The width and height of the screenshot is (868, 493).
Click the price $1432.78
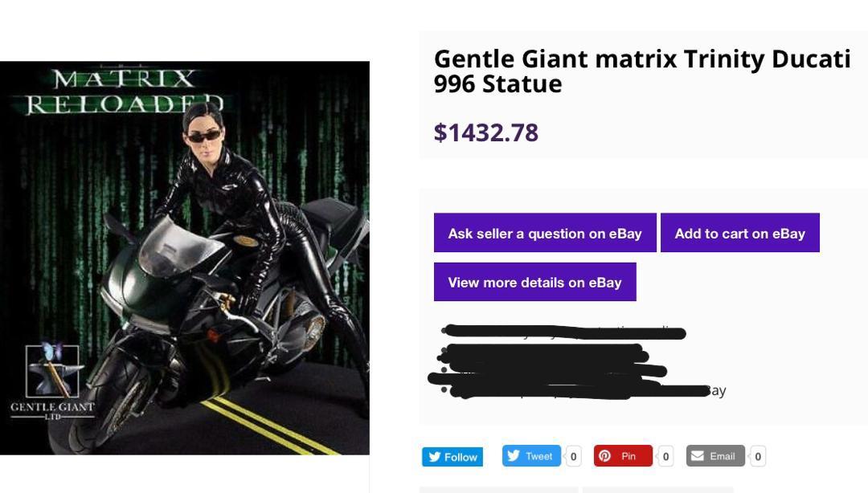485,132
